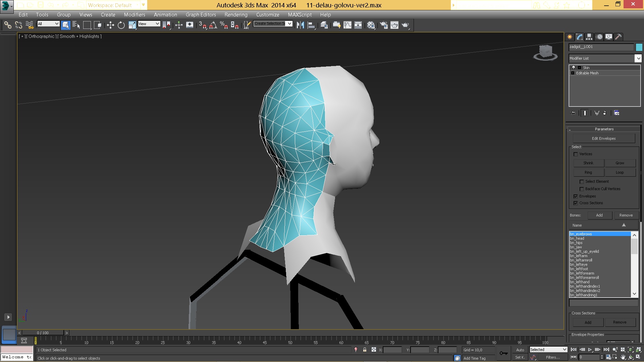The height and width of the screenshot is (362, 644).
Task: Toggle the Angle Snap icon
Action: pyautogui.click(x=213, y=25)
